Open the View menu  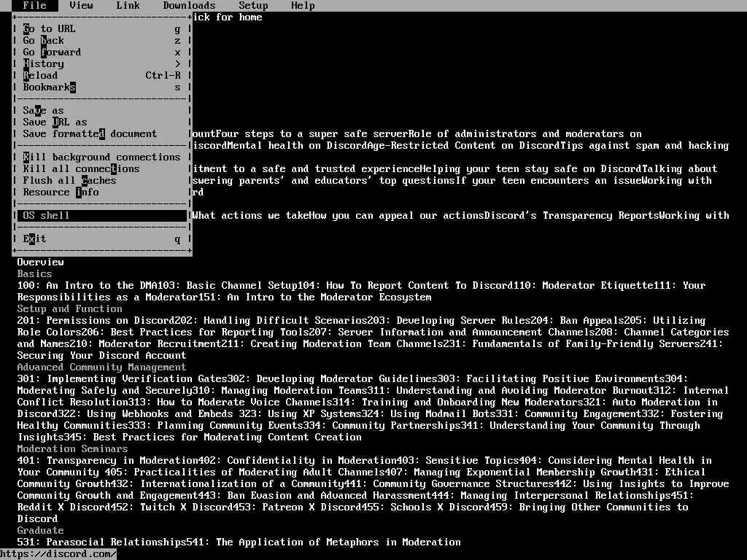pos(81,6)
